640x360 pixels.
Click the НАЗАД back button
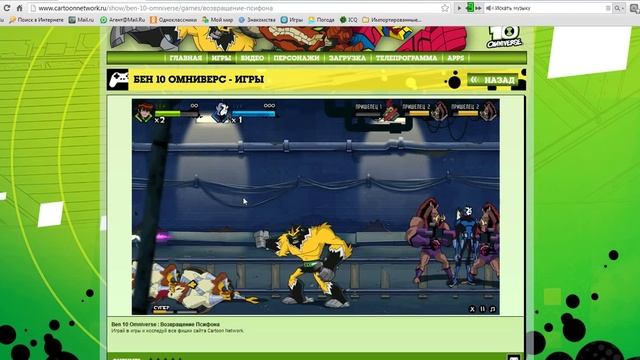pyautogui.click(x=493, y=80)
